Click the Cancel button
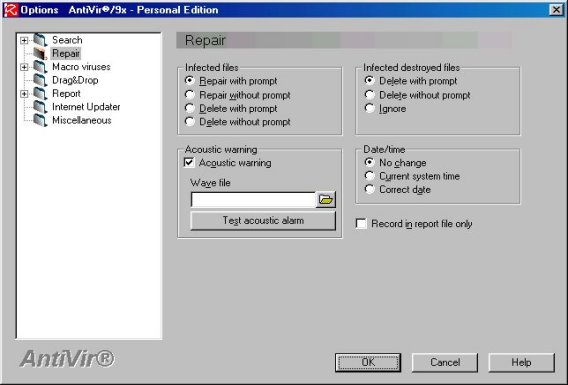Viewport: 568px width, 385px height. [x=445, y=363]
